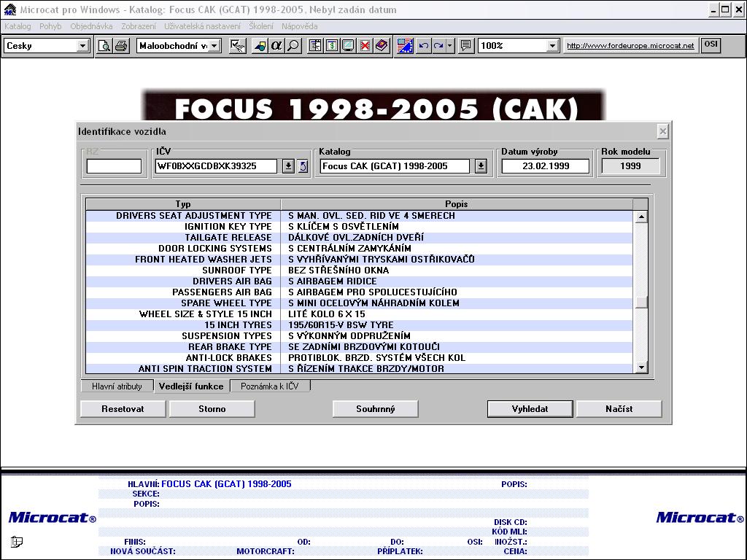
Task: Click the book icon in toolbar
Action: (381, 46)
